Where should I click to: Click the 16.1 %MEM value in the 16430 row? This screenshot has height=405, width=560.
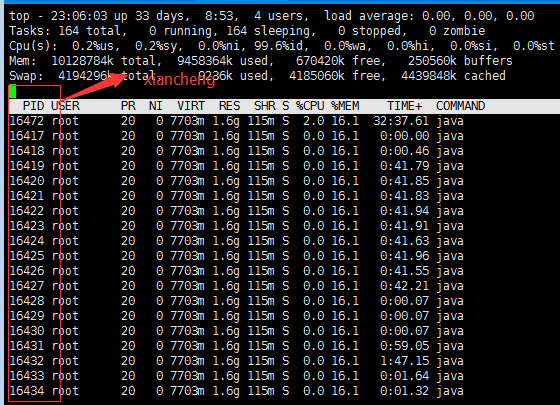(345, 331)
